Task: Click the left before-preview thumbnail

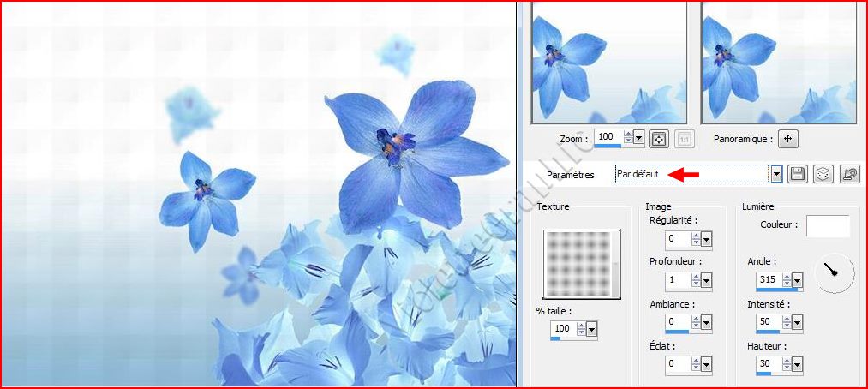Action: tap(608, 62)
